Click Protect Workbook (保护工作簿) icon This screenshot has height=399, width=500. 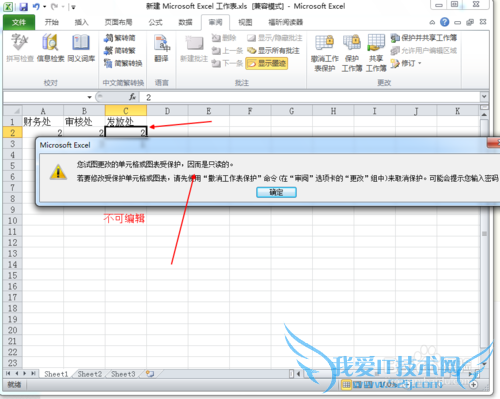click(352, 53)
